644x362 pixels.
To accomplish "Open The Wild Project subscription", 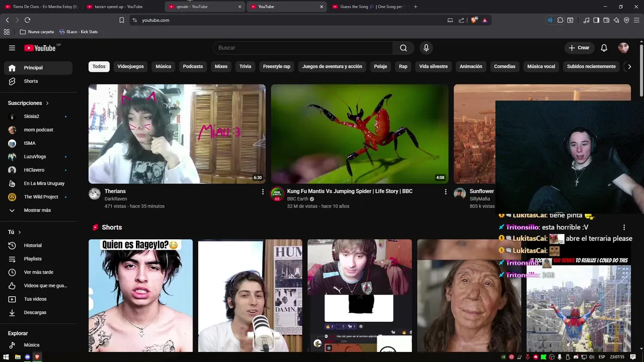I will [x=38, y=197].
